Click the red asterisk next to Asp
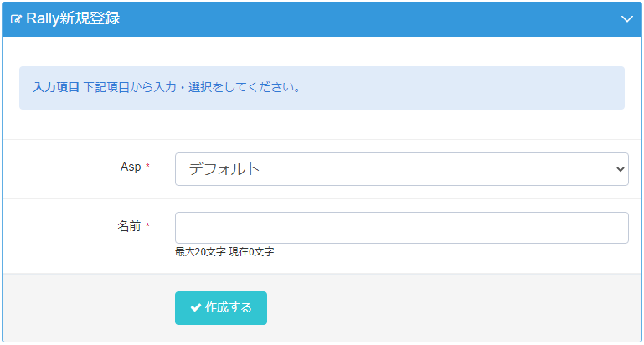This screenshot has width=644, height=345. [148, 167]
